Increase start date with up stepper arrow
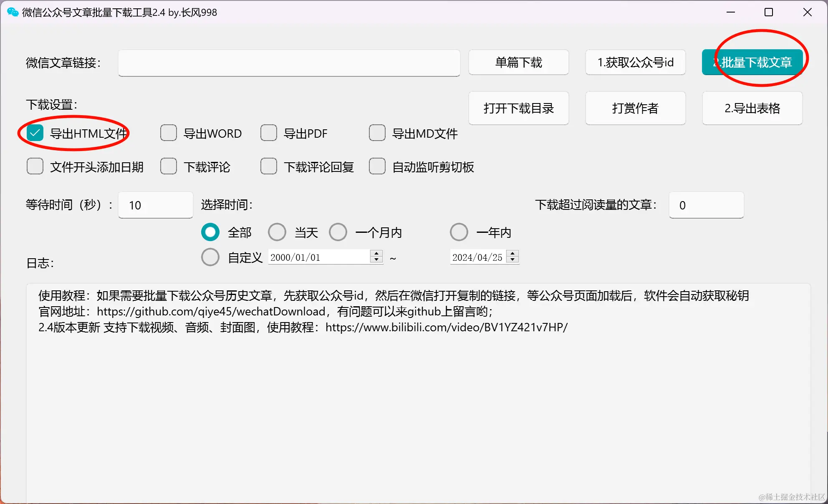The image size is (828, 504). tap(376, 254)
